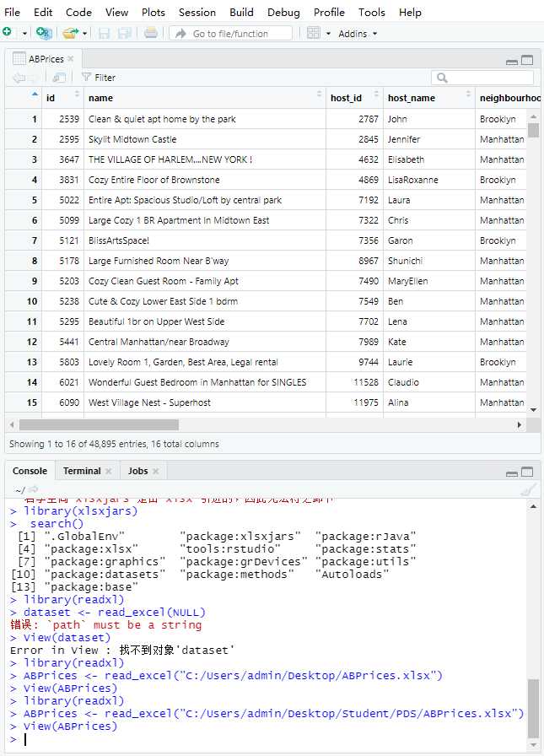The image size is (544, 756).
Task: Click the print icon in toolbar
Action: point(150,33)
